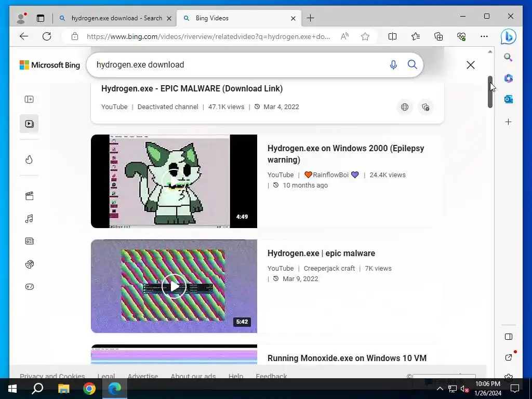This screenshot has width=532, height=399.
Task: Close the hydrogen.exe download Search tab
Action: [x=169, y=18]
